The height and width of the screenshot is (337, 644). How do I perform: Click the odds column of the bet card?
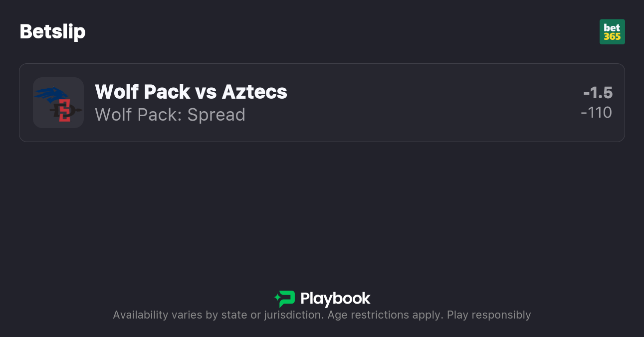click(599, 103)
